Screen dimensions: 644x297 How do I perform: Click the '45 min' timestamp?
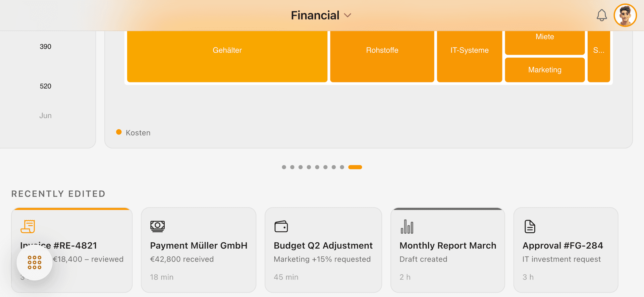[x=286, y=277]
